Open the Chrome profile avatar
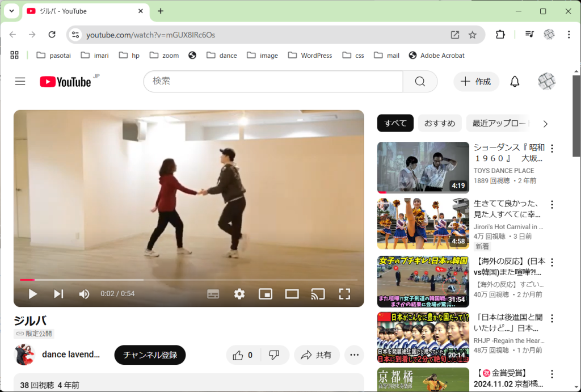The image size is (581, 392). point(549,35)
